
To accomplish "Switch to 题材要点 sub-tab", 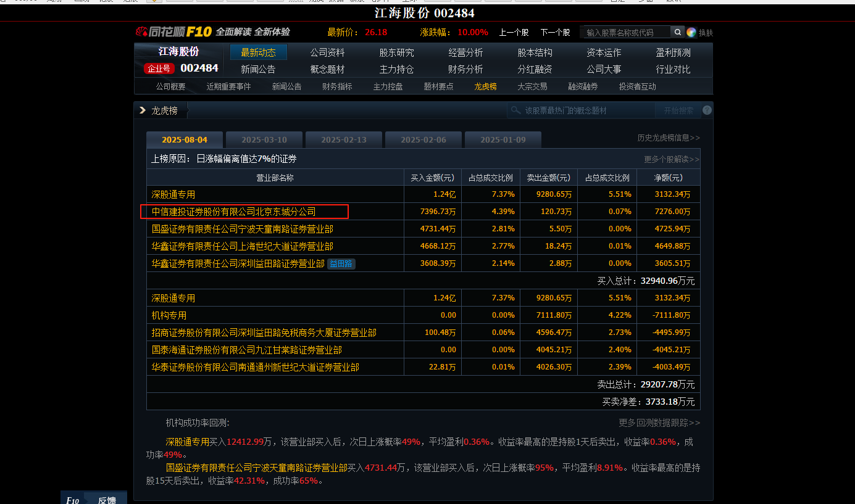I will pyautogui.click(x=439, y=86).
